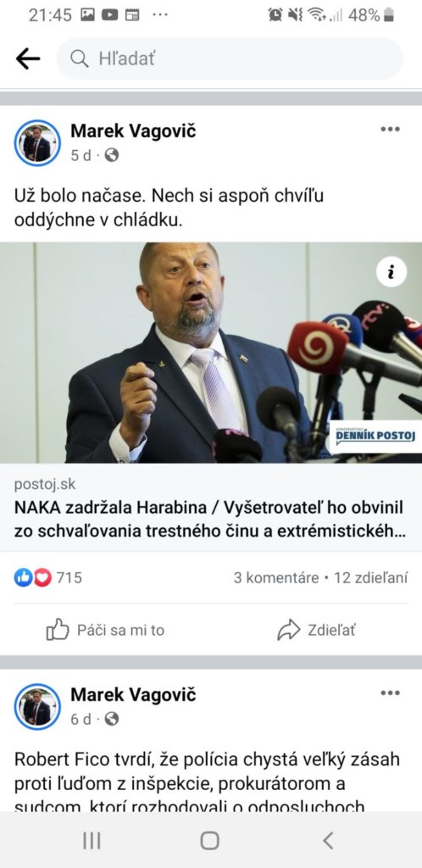Tap the search magnifier icon
This screenshot has width=422, height=868.
(x=80, y=58)
